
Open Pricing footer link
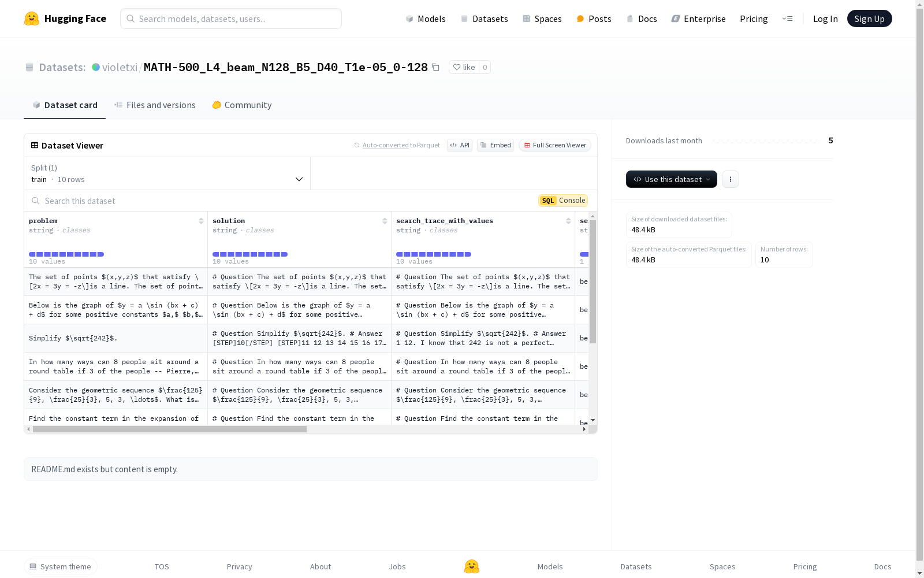point(805,566)
